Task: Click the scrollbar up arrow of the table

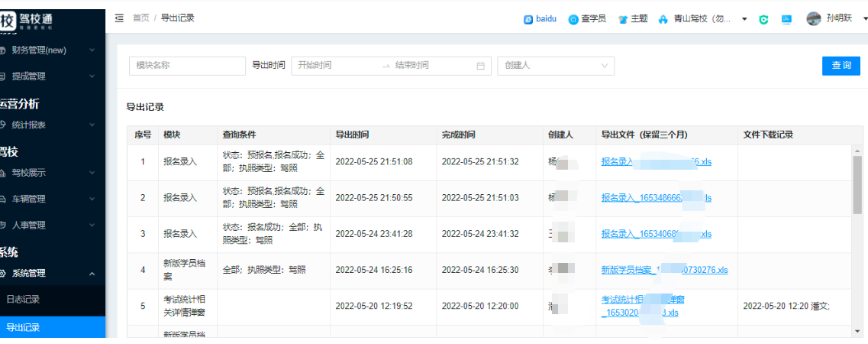Action: click(x=857, y=151)
